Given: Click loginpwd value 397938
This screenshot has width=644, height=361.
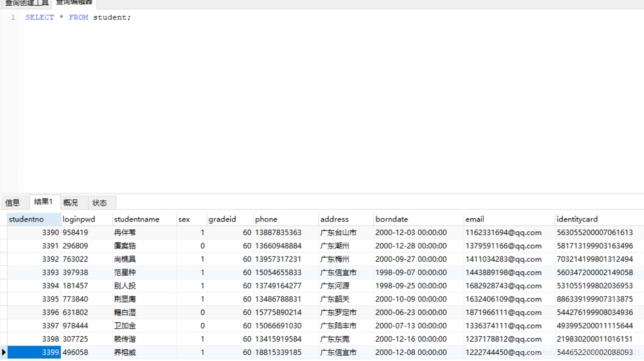Looking at the screenshot, I should point(75,272).
